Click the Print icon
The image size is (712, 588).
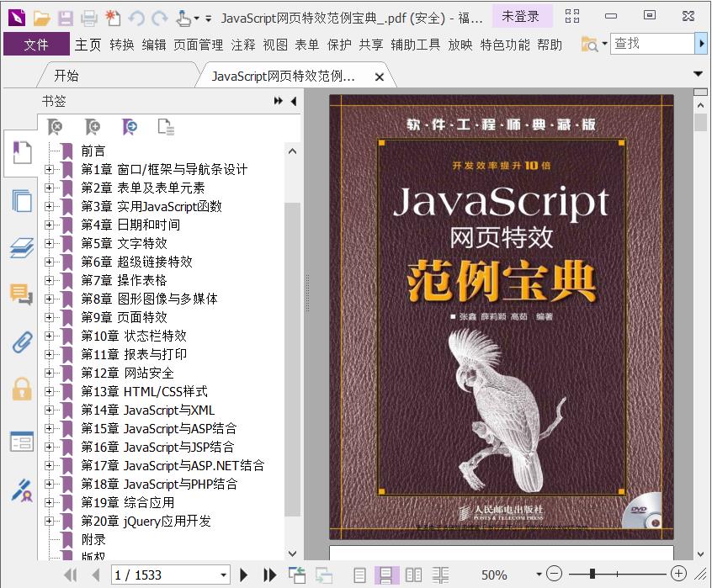click(89, 19)
